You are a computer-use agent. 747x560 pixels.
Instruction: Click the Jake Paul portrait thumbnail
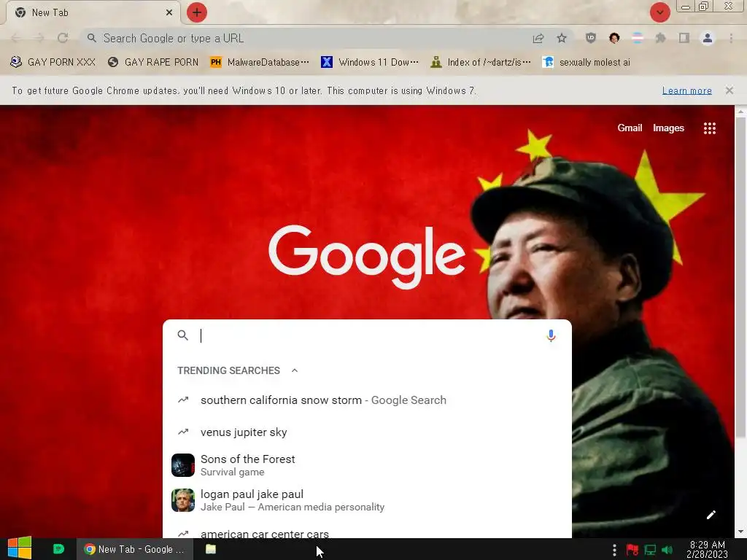point(183,500)
